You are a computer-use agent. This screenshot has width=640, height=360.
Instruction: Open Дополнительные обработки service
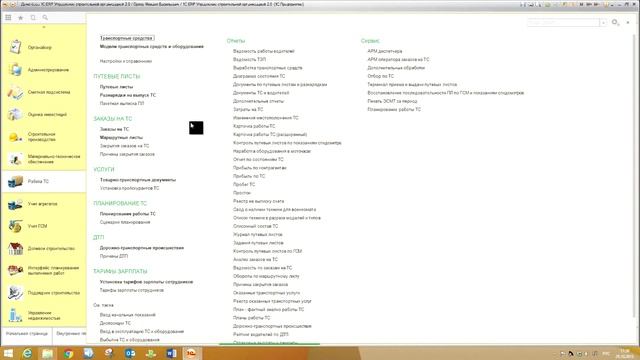pyautogui.click(x=396, y=68)
